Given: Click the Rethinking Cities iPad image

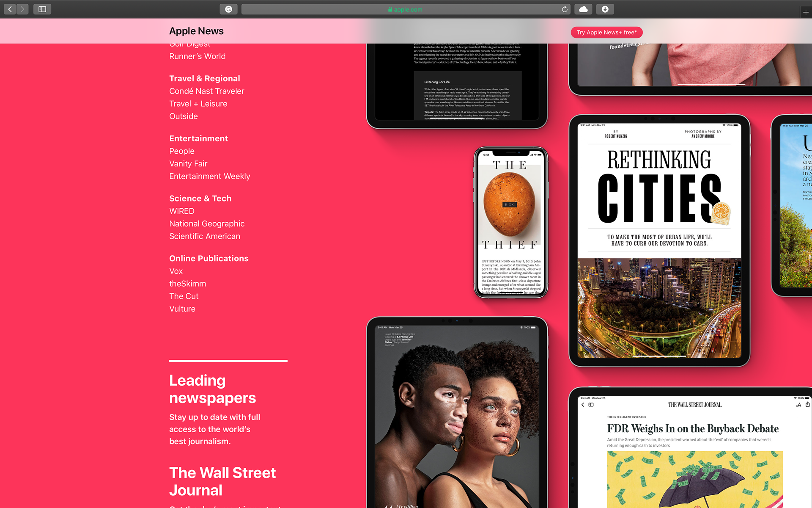Looking at the screenshot, I should [659, 240].
